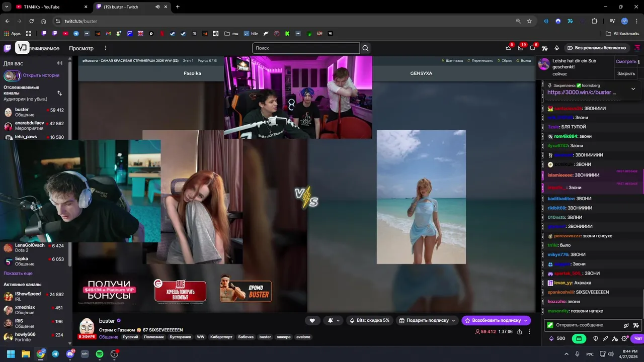Open channel points rewards green button
Viewport: 644px width, 362px height.
579,338
